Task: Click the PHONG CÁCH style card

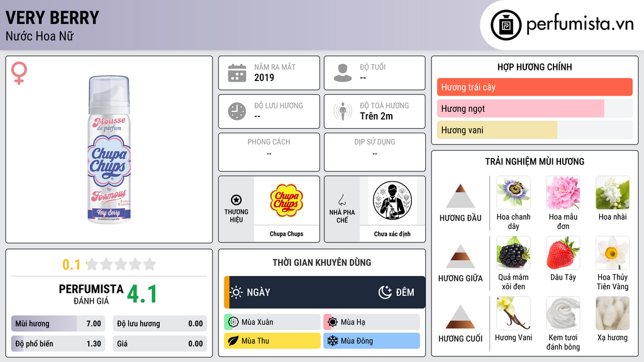Action: point(269,152)
